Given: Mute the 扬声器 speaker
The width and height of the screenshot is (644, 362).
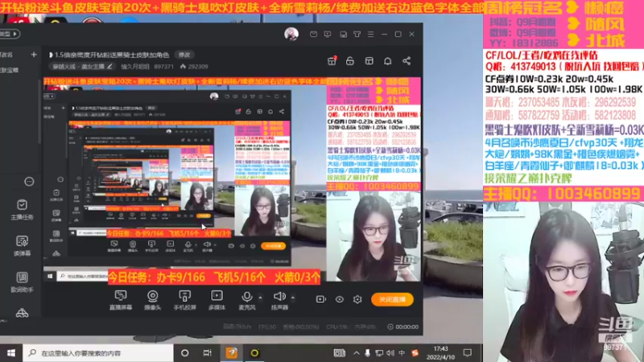Looking at the screenshot, I should pyautogui.click(x=279, y=299).
